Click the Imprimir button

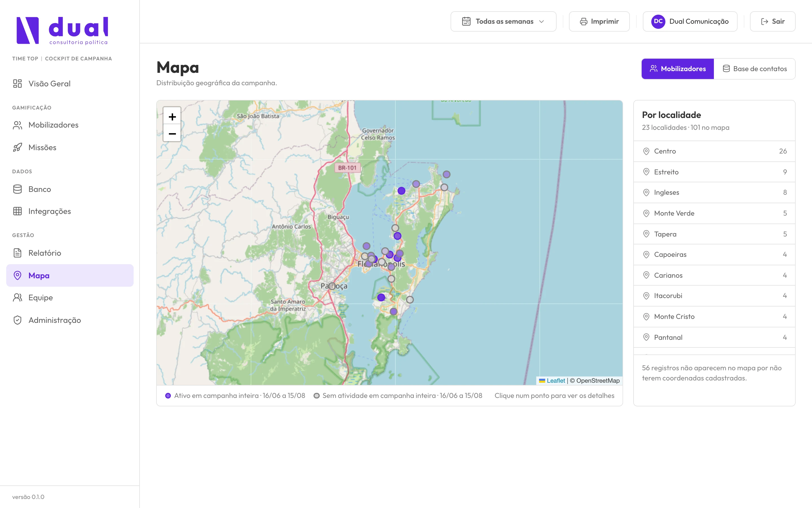coord(599,21)
